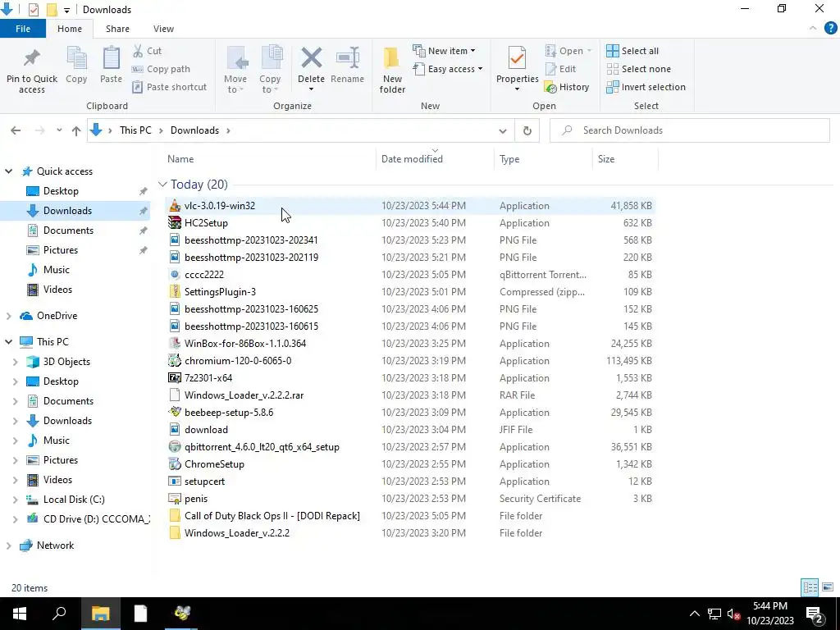Switch to the View ribbon tab
The height and width of the screenshot is (630, 840).
point(163,29)
